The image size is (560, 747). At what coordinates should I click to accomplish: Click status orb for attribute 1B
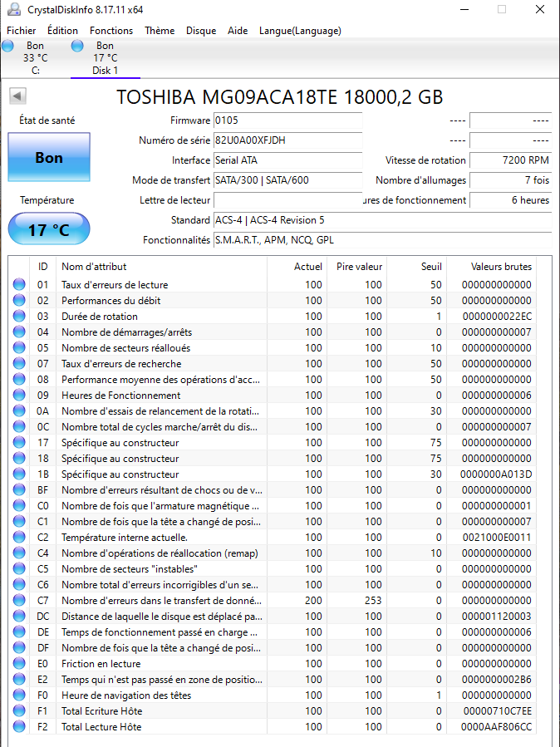(x=19, y=474)
